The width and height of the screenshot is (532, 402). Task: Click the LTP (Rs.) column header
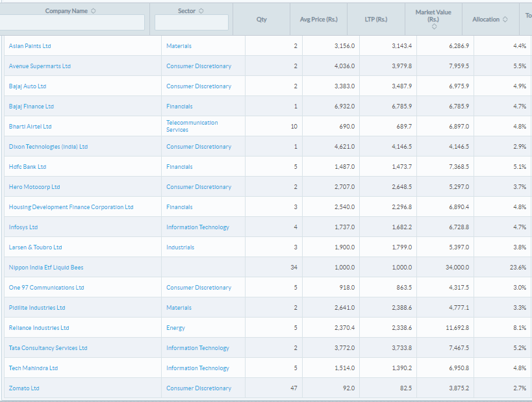(x=376, y=19)
